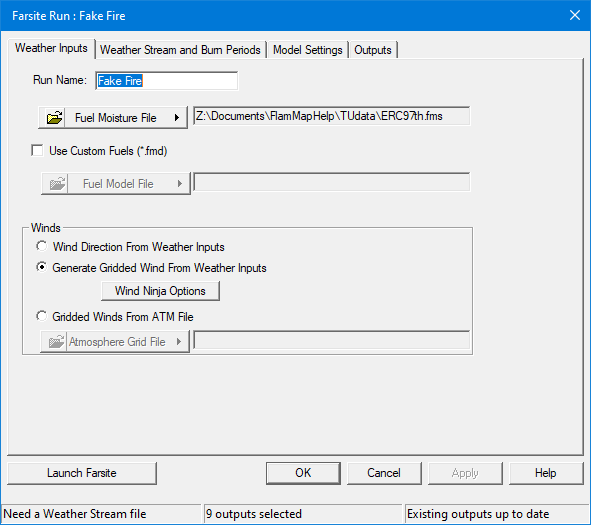Open Wind Ninja Options

pos(160,291)
